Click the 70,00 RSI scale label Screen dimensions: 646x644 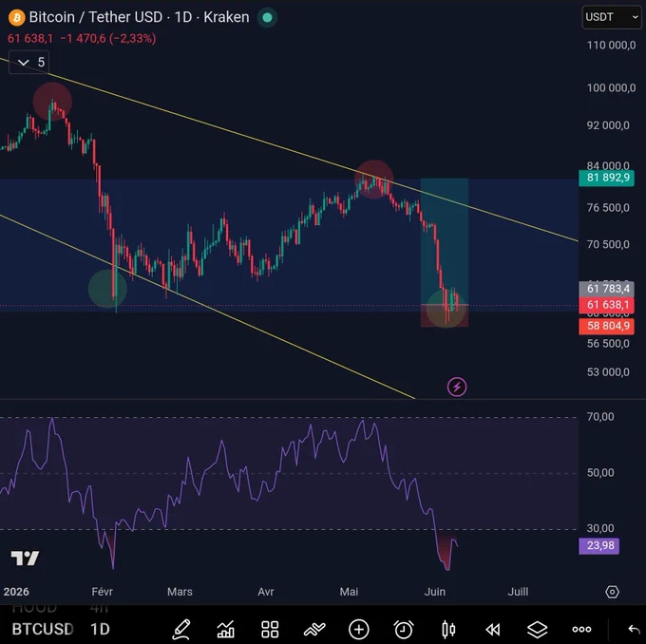click(600, 417)
